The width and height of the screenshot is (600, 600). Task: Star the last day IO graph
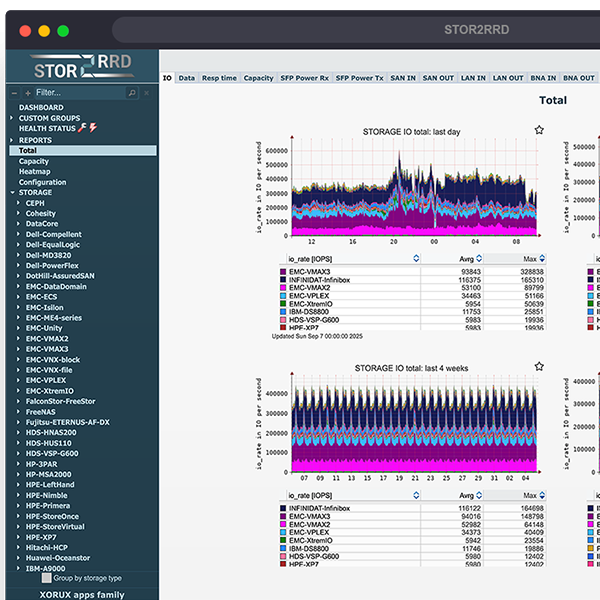pos(539,130)
